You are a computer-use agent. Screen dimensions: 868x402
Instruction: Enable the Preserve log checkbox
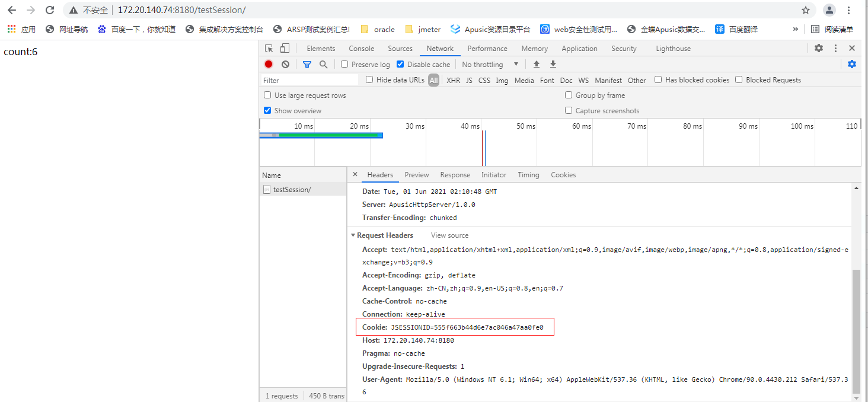(344, 64)
